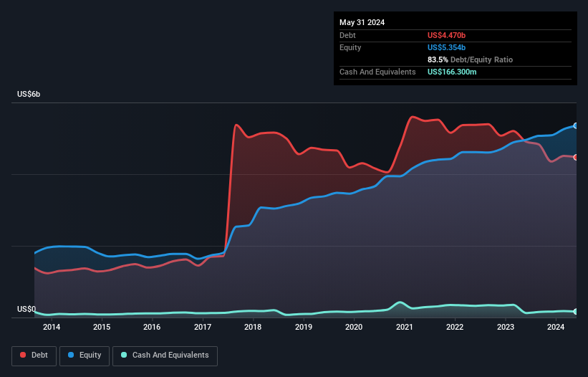Click the 83.5% Debt/Equity Ratio text
The image size is (588, 377).
(x=470, y=59)
